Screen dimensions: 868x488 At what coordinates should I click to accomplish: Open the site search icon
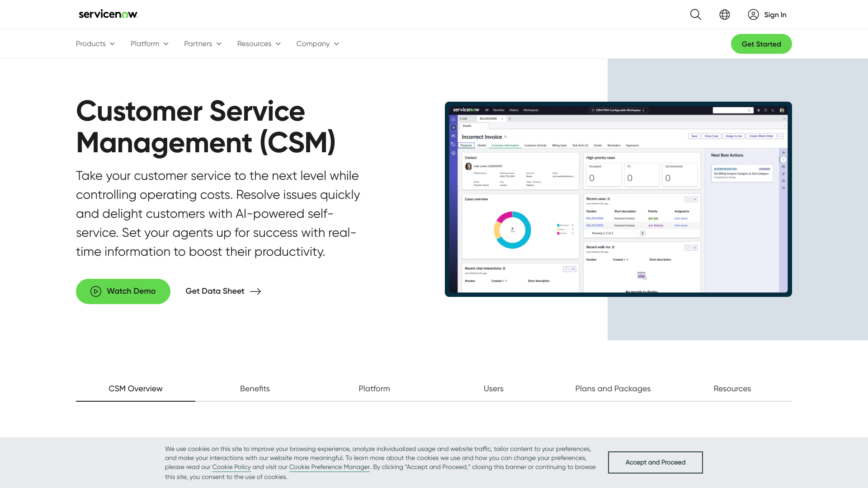pos(695,14)
